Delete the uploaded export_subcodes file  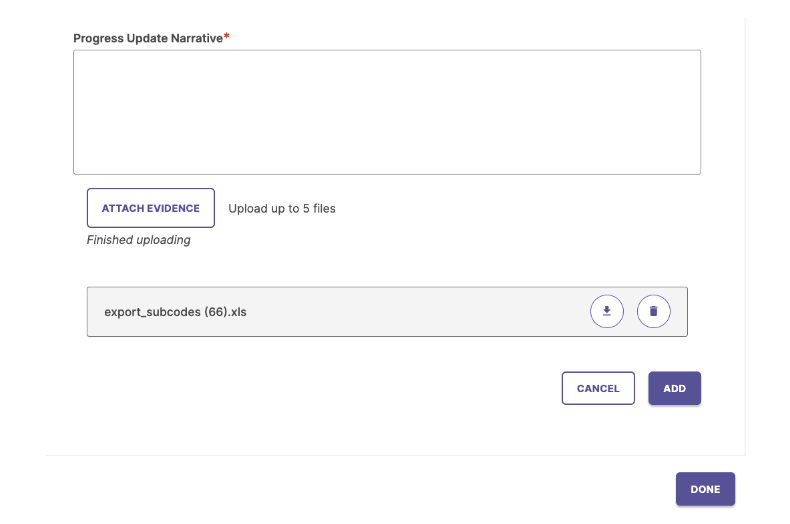pyautogui.click(x=653, y=311)
